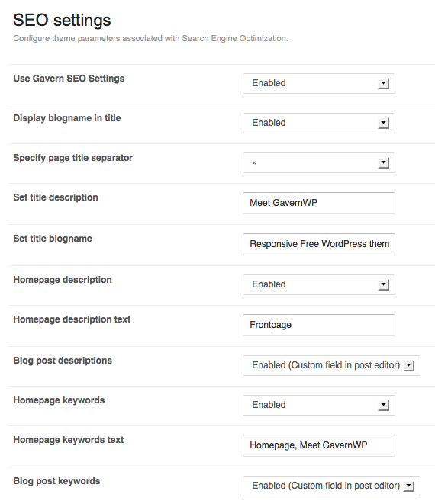435x504 pixels.
Task: Click arrow icon of title separator select
Action: click(384, 162)
